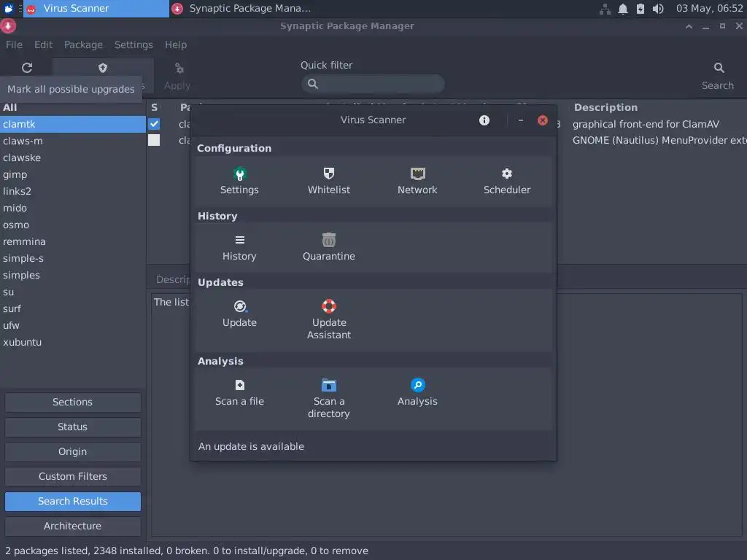The width and height of the screenshot is (747, 560).
Task: Minimize the Virus Scanner dialog
Action: coord(521,120)
